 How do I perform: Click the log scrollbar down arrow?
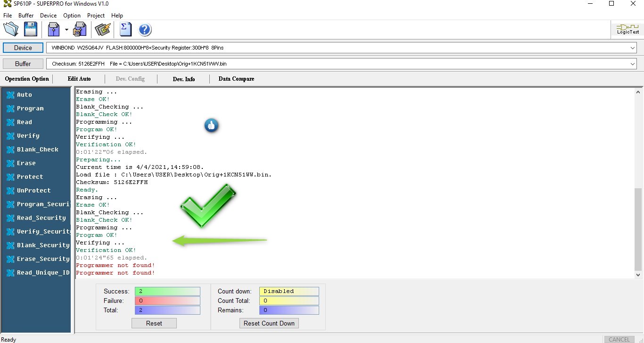[x=638, y=275]
